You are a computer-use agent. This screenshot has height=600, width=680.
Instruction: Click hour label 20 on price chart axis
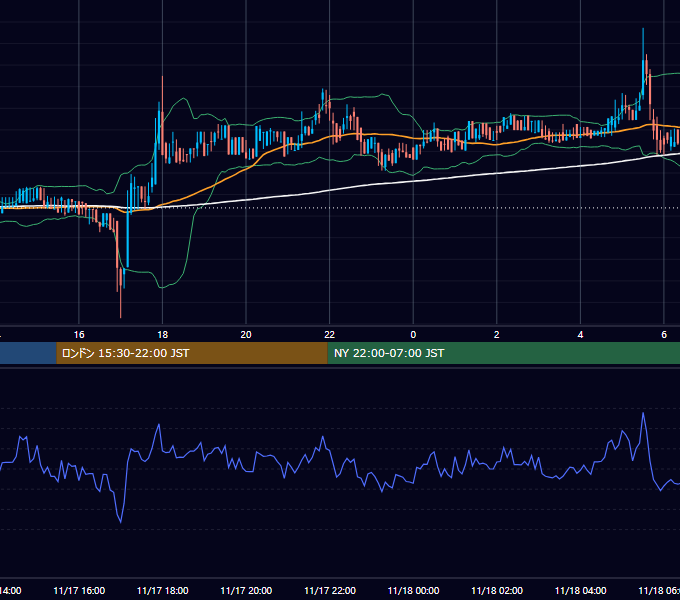pos(246,335)
